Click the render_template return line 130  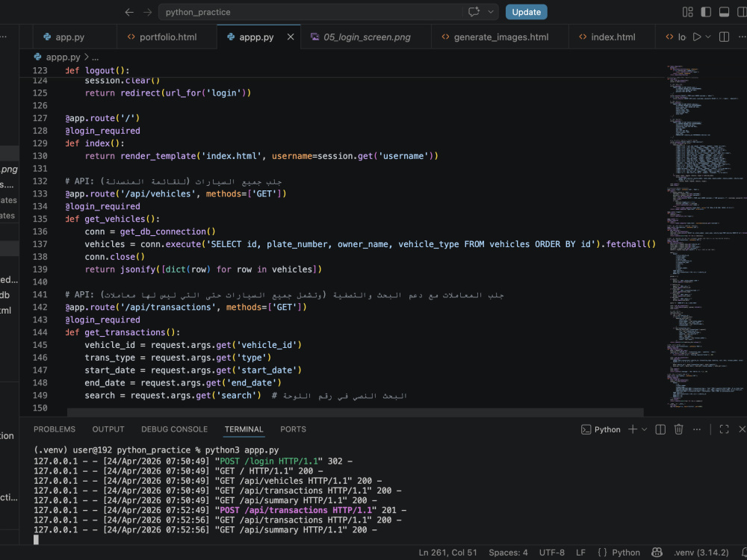coord(261,156)
